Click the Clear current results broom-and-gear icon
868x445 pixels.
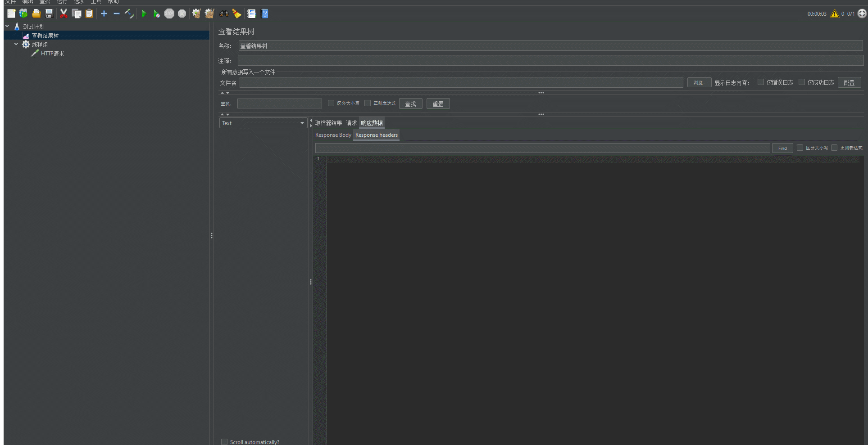(x=196, y=14)
